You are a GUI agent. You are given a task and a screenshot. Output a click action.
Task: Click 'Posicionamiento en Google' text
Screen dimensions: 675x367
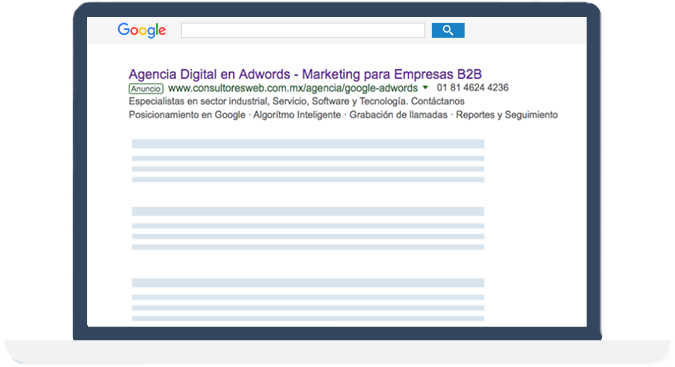187,115
